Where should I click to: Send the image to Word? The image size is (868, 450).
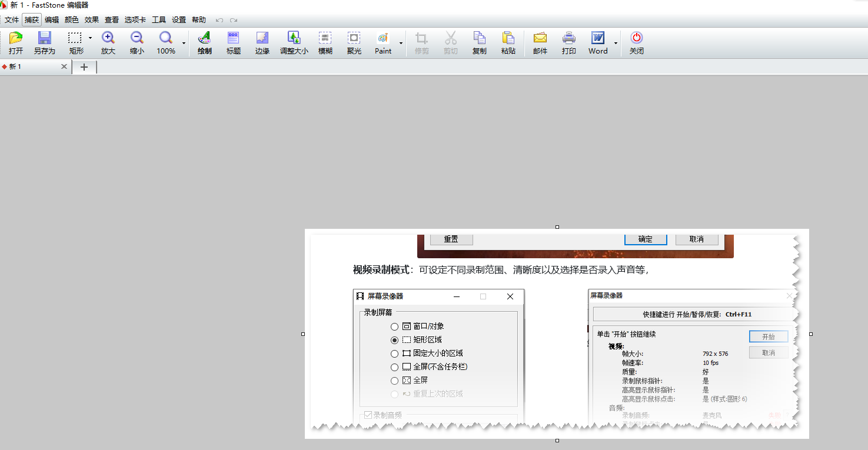tap(598, 43)
